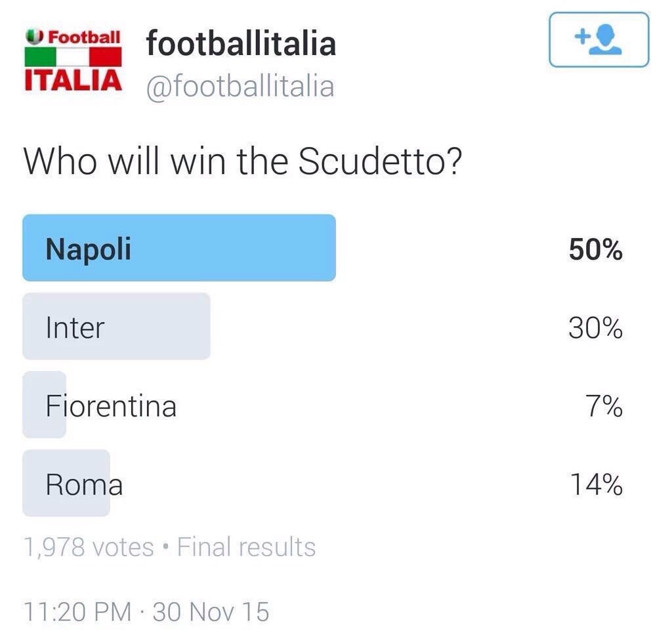This screenshot has width=672, height=639.
Task: Click the 14% result value
Action: [595, 485]
